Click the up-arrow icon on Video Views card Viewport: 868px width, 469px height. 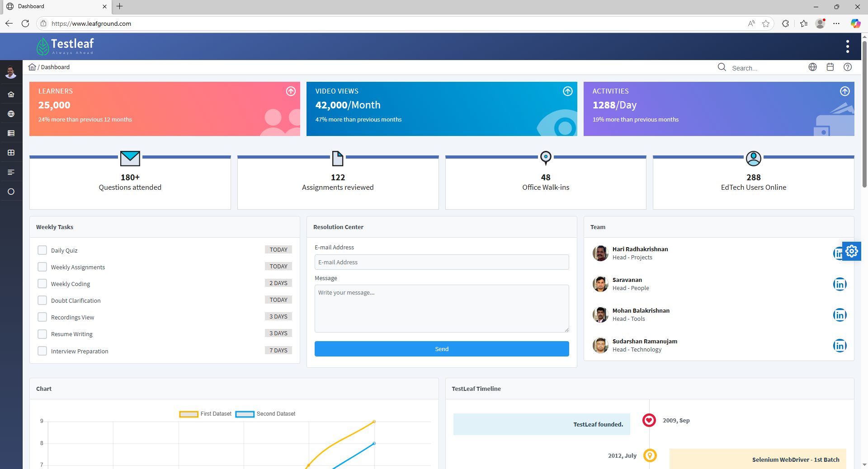pos(568,91)
